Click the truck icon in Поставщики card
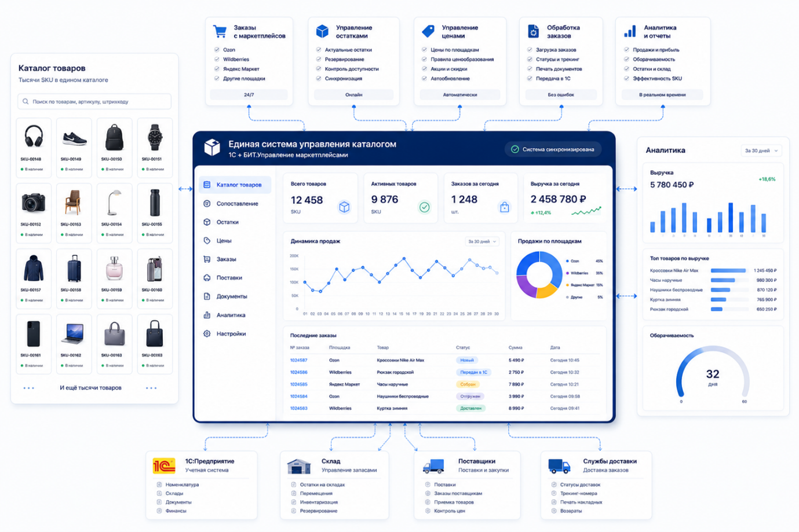 [433, 466]
